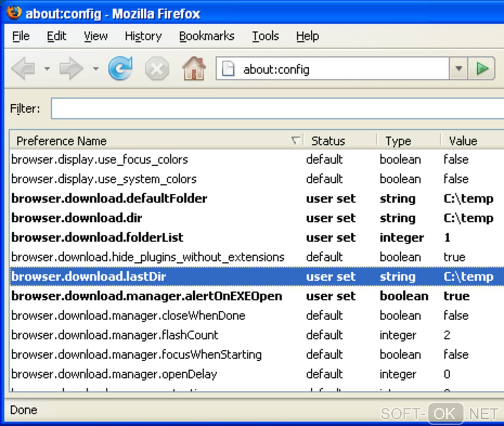The width and height of the screenshot is (504, 426).
Task: Select browser.download.manager.focusWhenStarting preference
Action: point(136,355)
